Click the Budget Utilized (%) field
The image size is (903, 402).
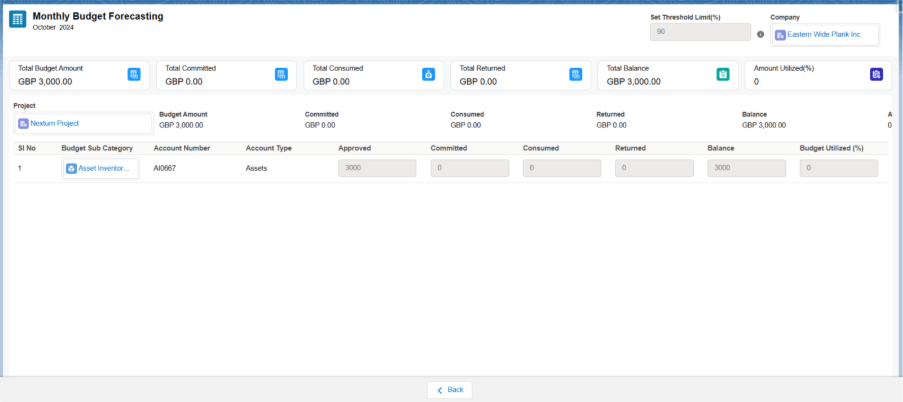pos(838,168)
